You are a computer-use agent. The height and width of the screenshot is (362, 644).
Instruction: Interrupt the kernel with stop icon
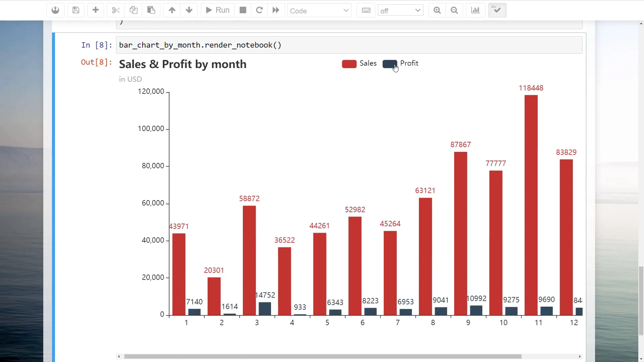pyautogui.click(x=243, y=10)
